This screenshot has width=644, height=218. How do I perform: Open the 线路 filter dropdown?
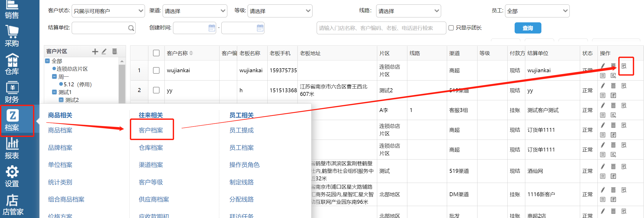coord(408,11)
